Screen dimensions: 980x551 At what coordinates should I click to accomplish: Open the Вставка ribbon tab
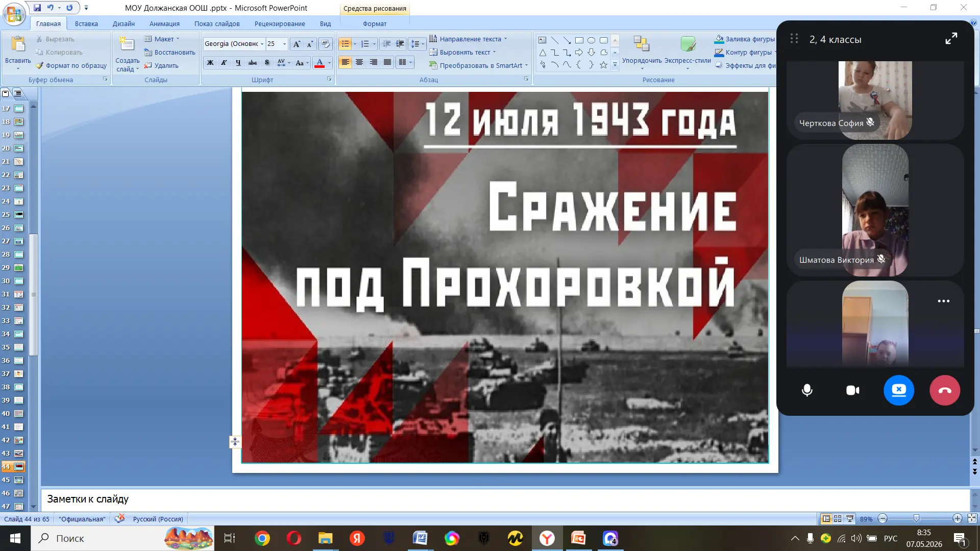pos(86,23)
